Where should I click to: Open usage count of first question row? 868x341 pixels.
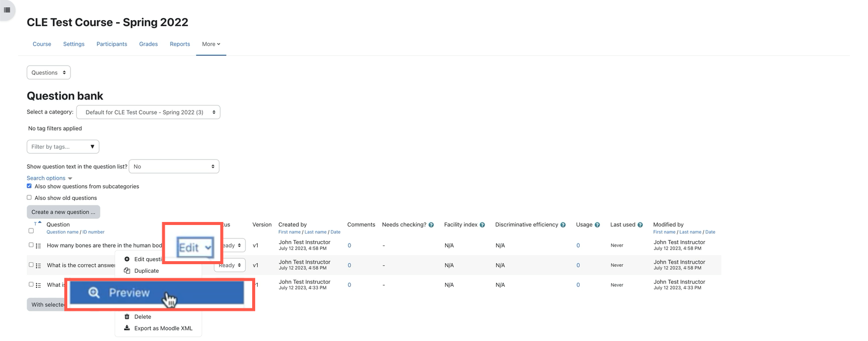(578, 246)
